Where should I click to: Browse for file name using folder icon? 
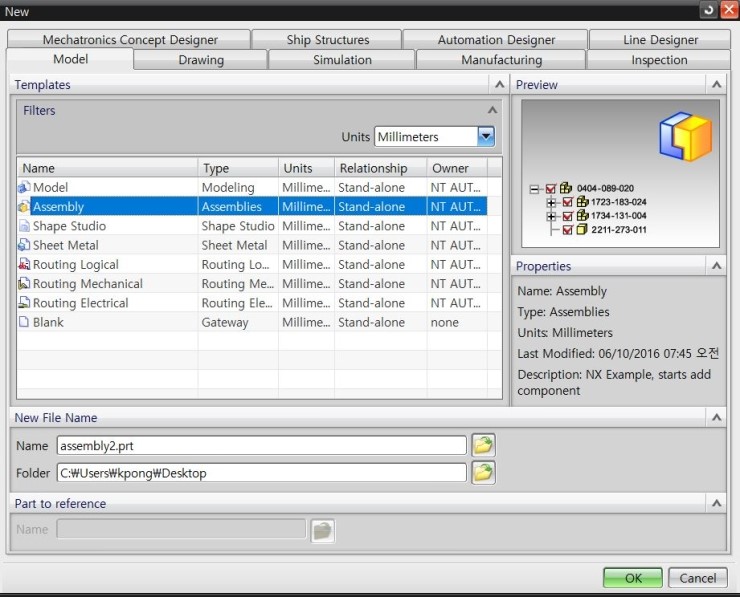(x=483, y=445)
